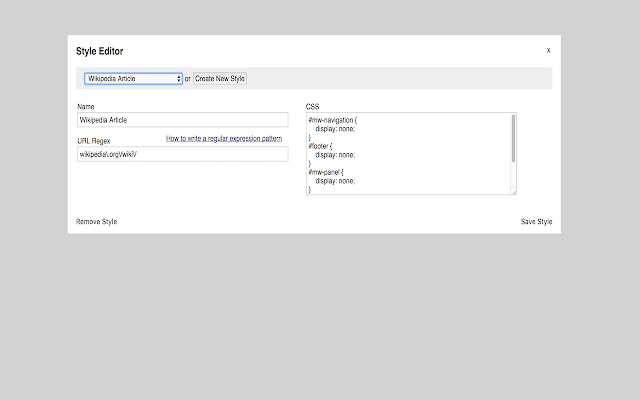Image resolution: width=640 pixels, height=400 pixels.
Task: Open the Wikipedia Article style dropdown
Action: pyautogui.click(x=133, y=78)
